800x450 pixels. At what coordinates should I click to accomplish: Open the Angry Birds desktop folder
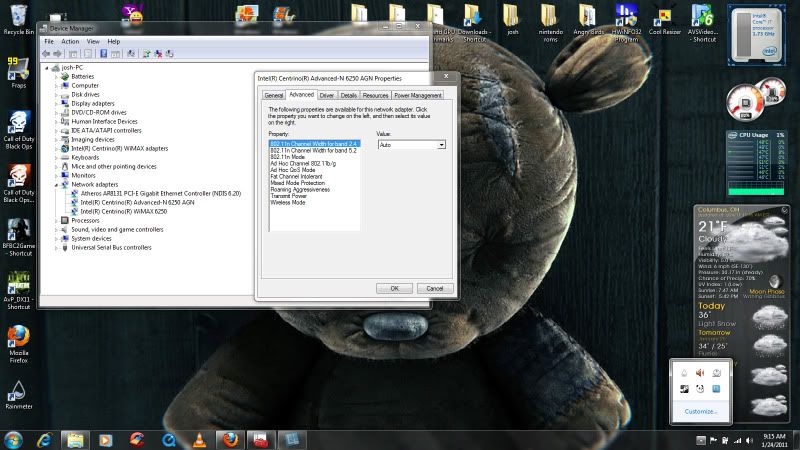588,20
